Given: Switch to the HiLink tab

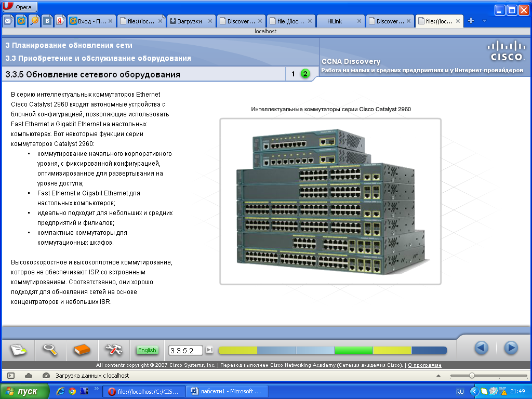Looking at the screenshot, I should pos(340,21).
